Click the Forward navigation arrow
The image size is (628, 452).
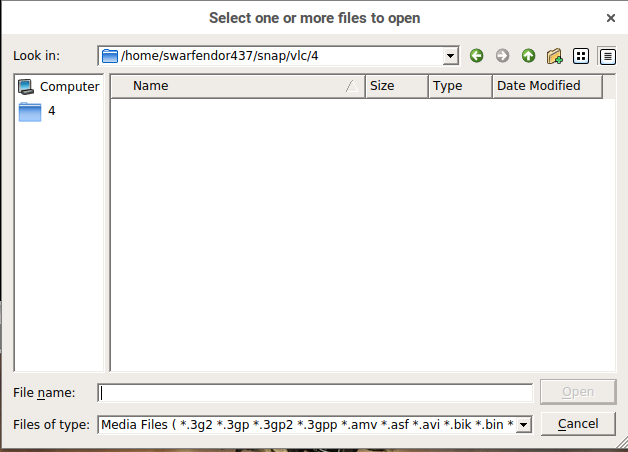tap(502, 56)
